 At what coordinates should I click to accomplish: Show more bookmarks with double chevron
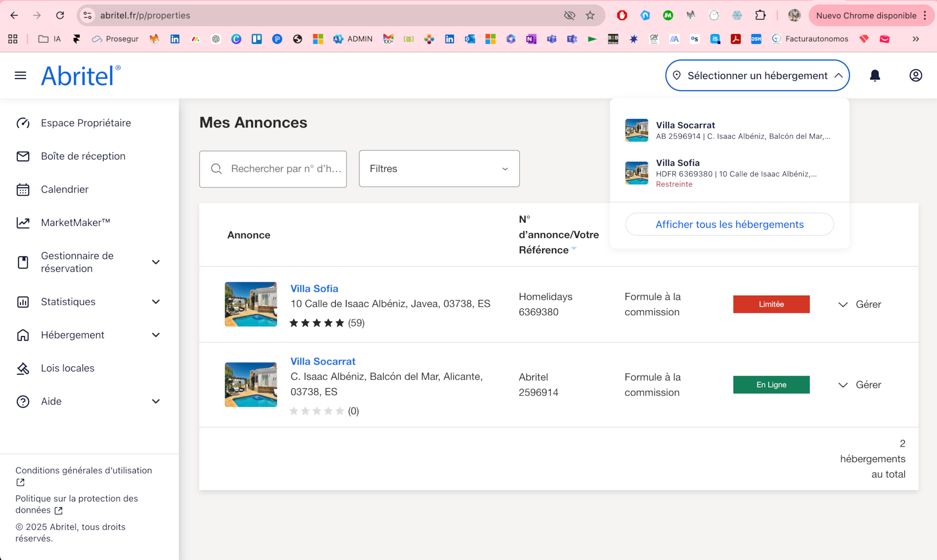click(916, 39)
